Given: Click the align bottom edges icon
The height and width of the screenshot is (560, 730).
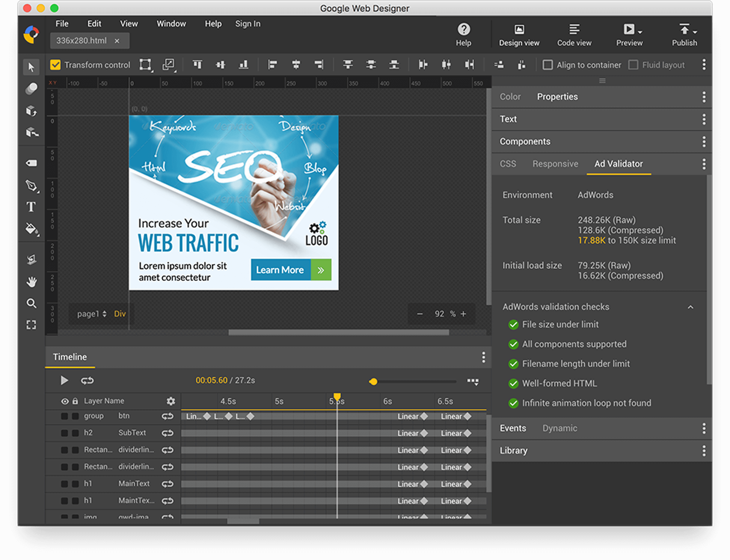Looking at the screenshot, I should point(244,65).
